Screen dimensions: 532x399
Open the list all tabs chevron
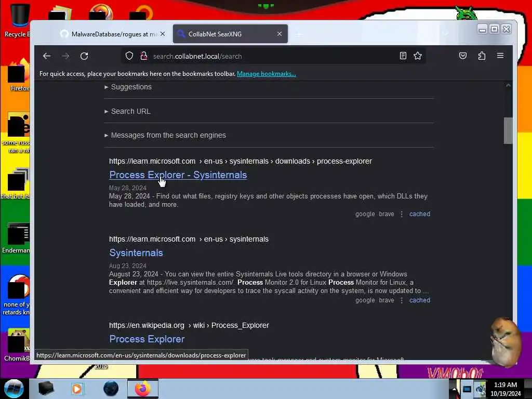click(x=446, y=34)
